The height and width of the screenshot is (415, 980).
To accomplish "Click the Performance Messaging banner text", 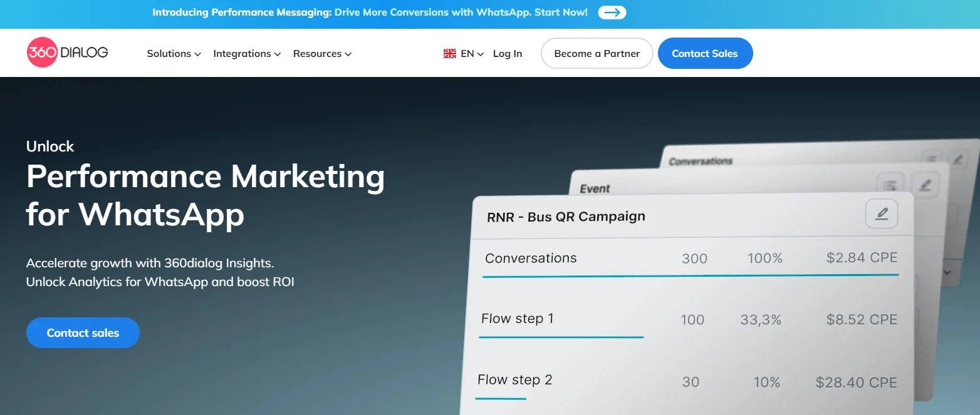I will (x=370, y=13).
